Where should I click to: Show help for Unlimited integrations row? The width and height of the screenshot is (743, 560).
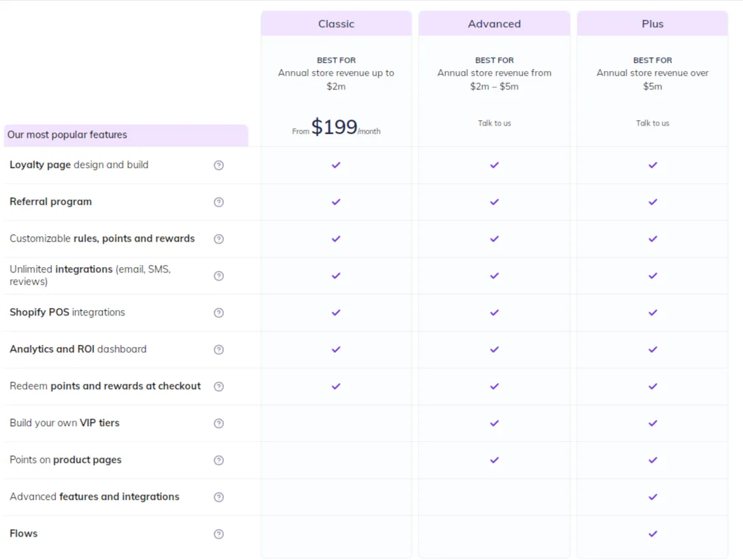[x=219, y=276]
